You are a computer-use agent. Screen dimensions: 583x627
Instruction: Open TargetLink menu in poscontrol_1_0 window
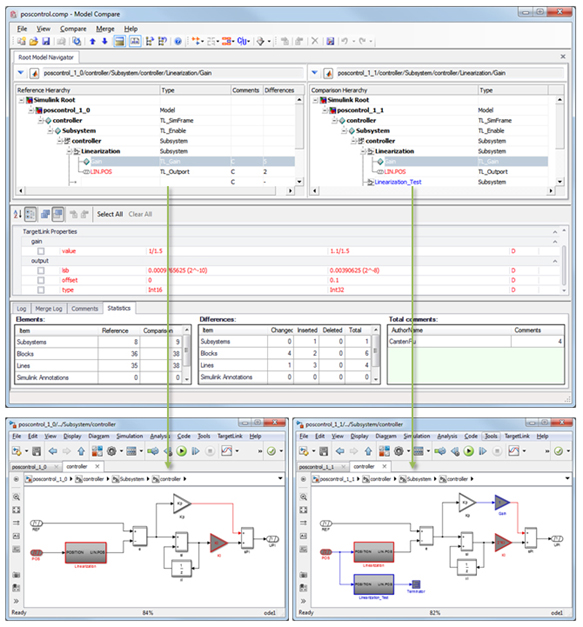point(230,436)
